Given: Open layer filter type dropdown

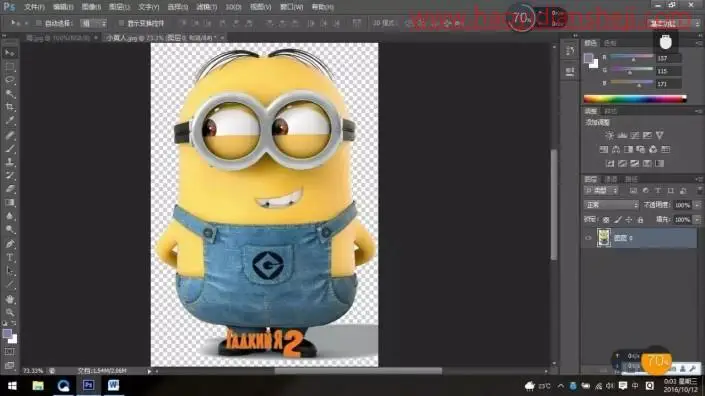Looking at the screenshot, I should (601, 191).
